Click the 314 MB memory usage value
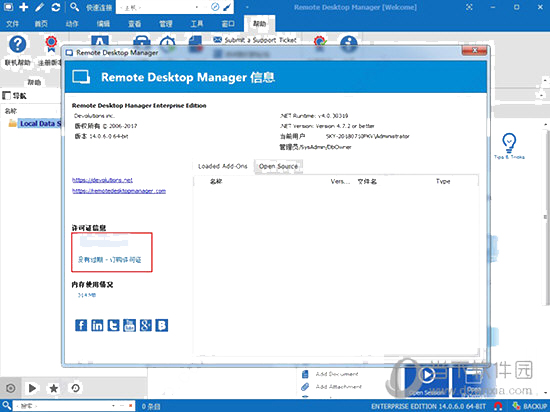 point(87,295)
